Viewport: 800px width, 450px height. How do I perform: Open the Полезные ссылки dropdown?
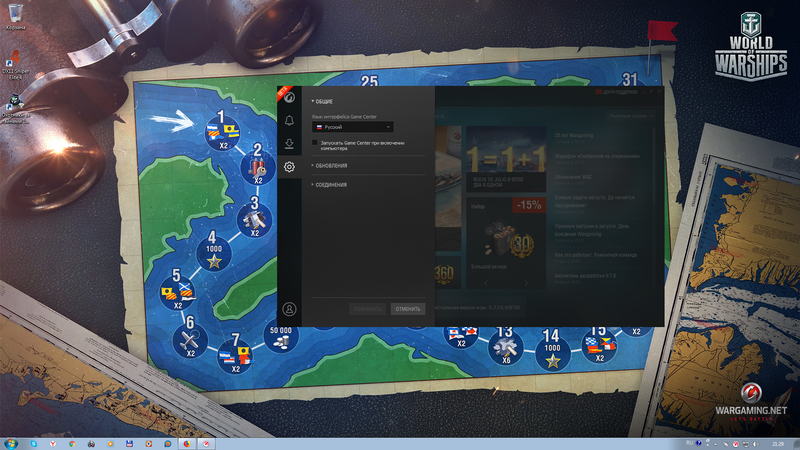point(630,116)
